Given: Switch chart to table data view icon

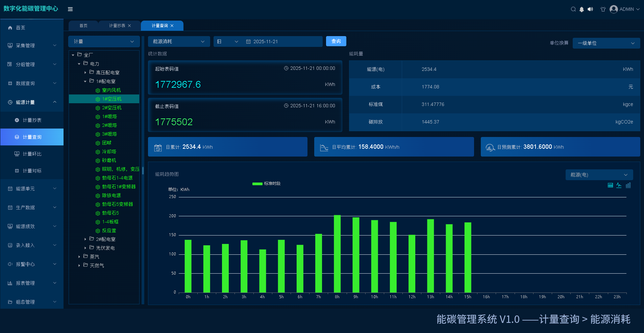Looking at the screenshot, I should click(610, 185).
